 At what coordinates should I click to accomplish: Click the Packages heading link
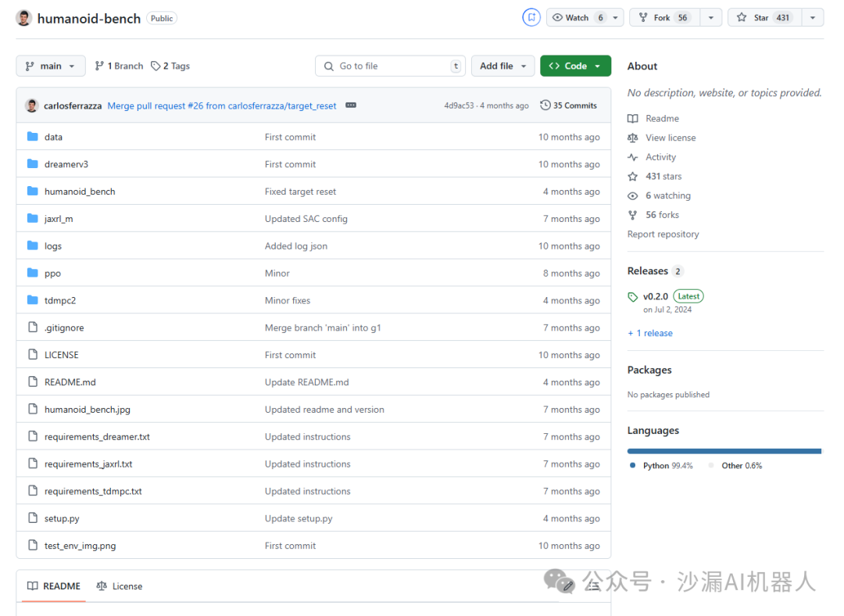[649, 370]
